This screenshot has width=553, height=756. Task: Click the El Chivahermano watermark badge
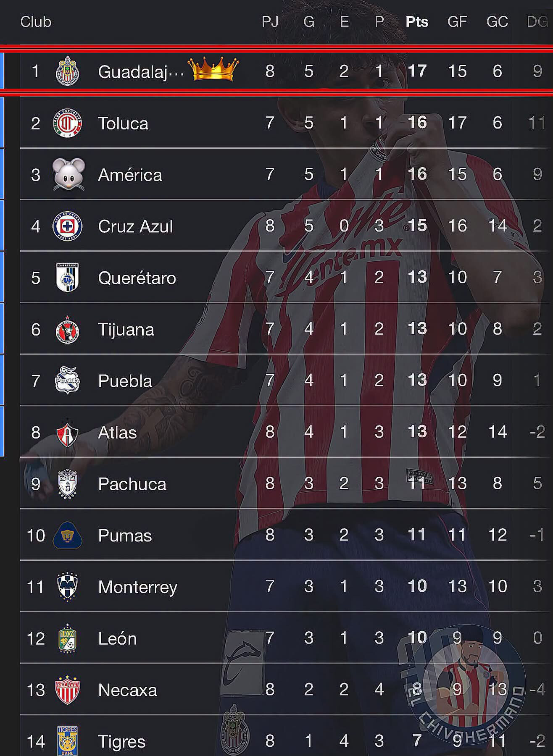pos(466,685)
